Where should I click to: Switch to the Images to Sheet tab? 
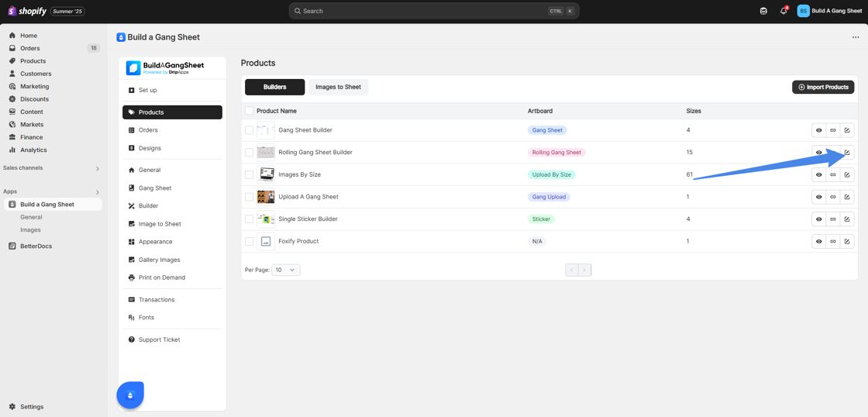pyautogui.click(x=338, y=87)
